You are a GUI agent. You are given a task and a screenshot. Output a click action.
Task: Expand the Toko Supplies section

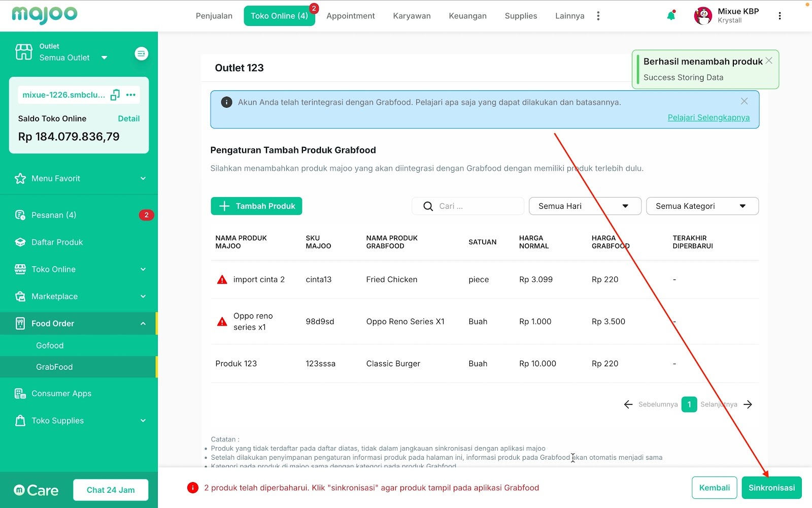(143, 421)
